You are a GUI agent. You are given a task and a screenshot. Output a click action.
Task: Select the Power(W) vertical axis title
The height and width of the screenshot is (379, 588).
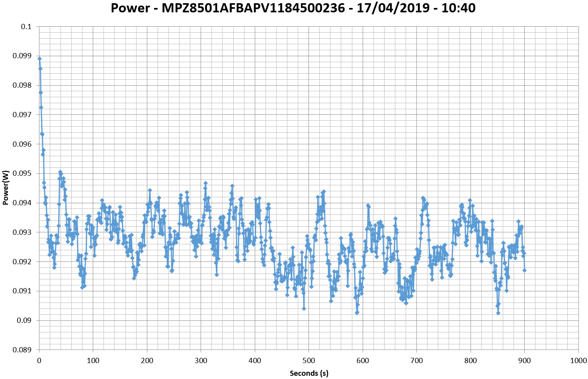click(6, 188)
